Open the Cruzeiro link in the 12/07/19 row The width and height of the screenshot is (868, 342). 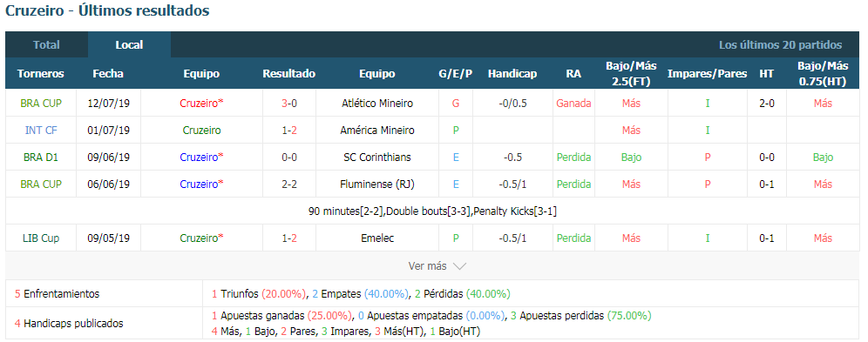pos(201,104)
